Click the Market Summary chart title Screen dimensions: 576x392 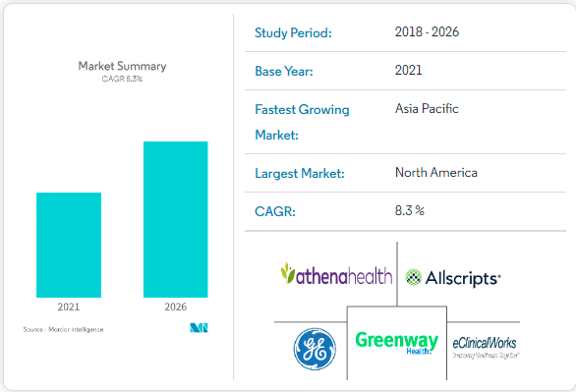click(122, 66)
